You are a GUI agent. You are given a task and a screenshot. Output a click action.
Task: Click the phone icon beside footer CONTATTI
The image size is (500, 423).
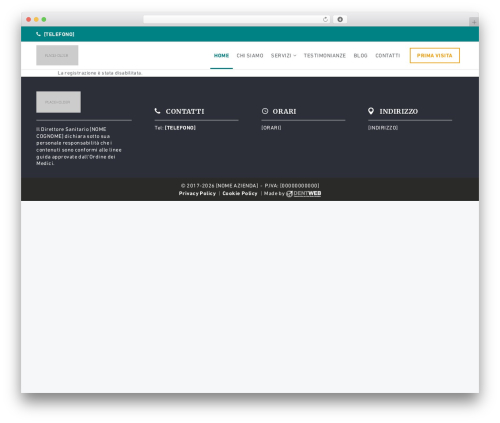[x=158, y=111]
